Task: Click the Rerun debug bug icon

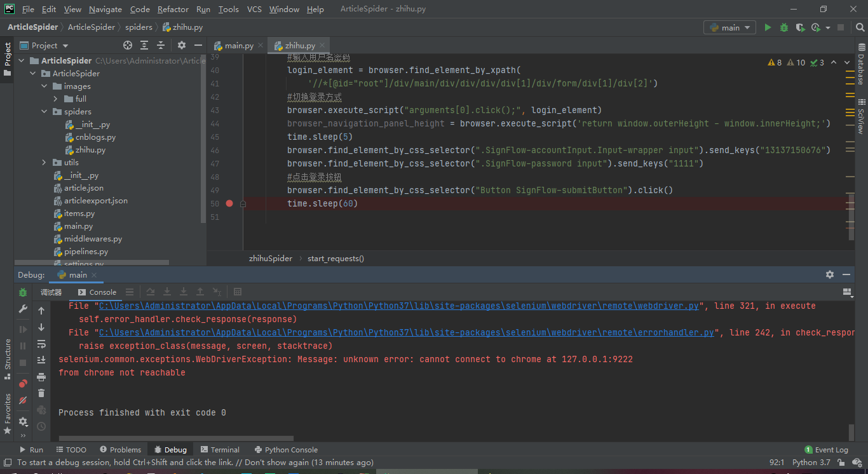Action: click(23, 292)
